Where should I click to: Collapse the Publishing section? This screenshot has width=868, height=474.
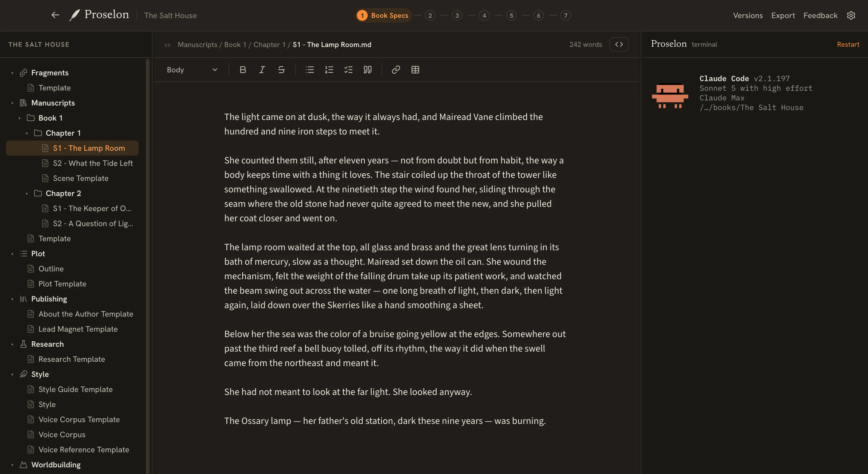[x=12, y=299]
